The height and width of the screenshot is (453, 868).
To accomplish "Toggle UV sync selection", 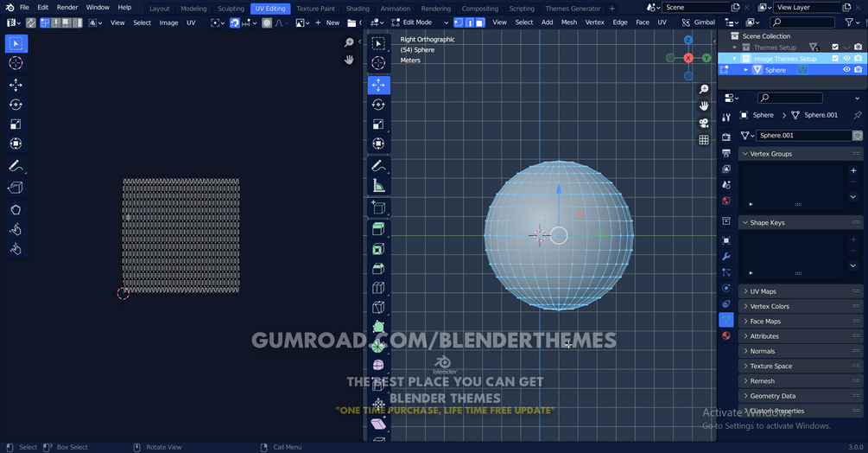I will click(x=31, y=22).
